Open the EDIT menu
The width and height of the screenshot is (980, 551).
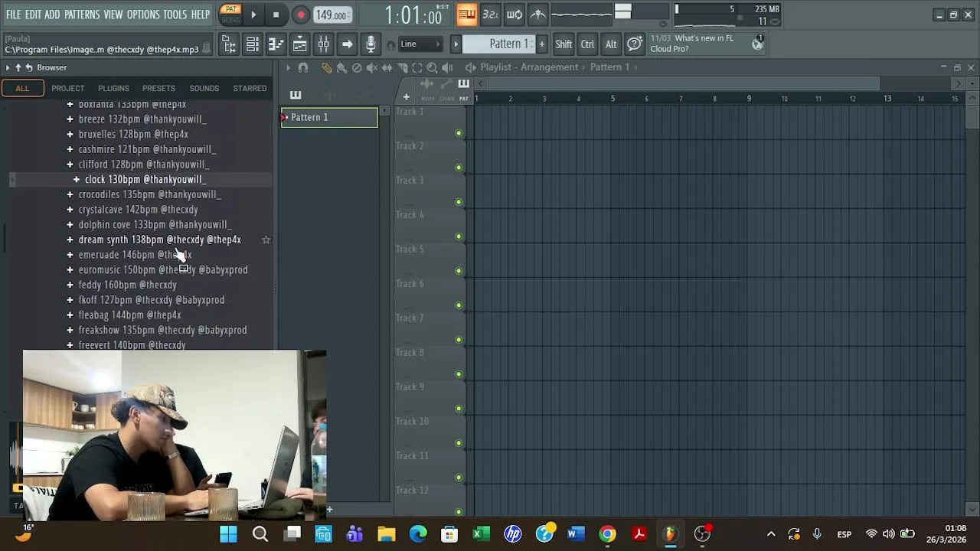pos(33,15)
